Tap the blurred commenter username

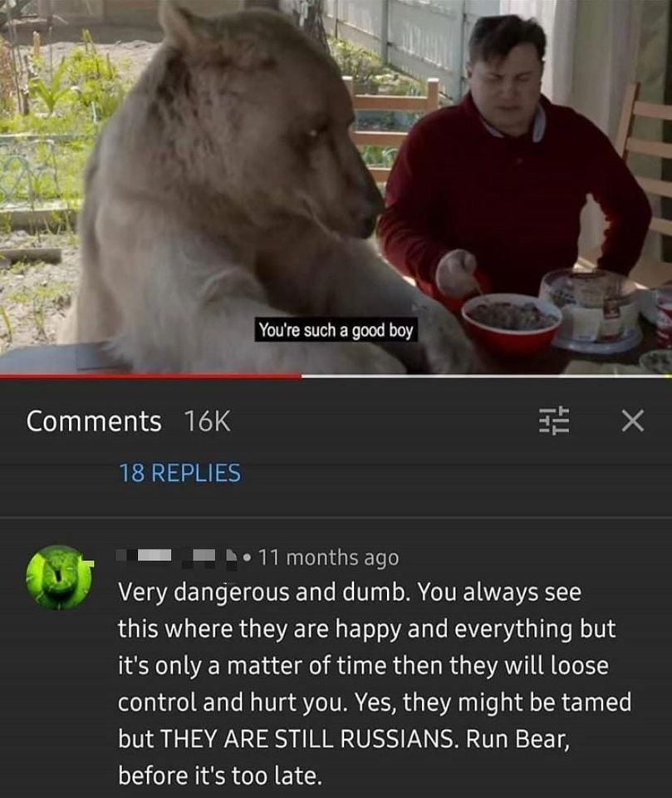176,556
